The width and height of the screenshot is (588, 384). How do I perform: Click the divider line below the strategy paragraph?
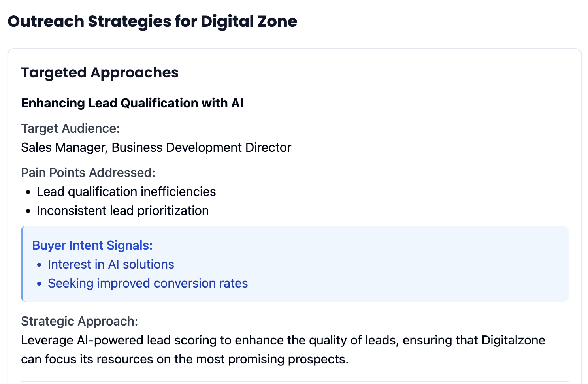coord(295,381)
